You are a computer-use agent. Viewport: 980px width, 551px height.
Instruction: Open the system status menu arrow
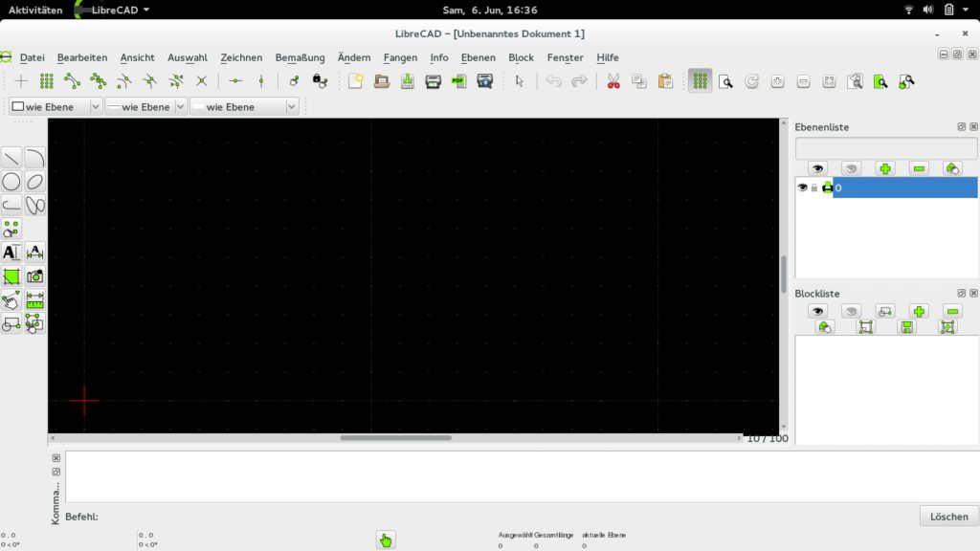point(965,10)
